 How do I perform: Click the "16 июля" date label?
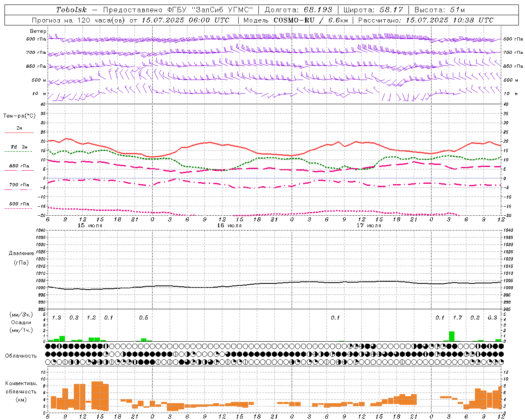click(x=229, y=226)
